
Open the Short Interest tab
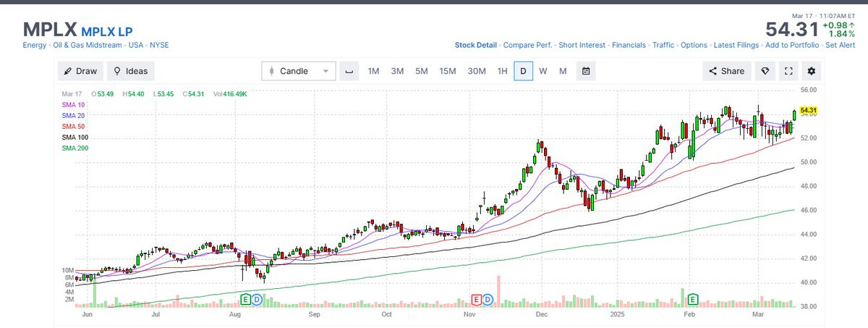(582, 45)
